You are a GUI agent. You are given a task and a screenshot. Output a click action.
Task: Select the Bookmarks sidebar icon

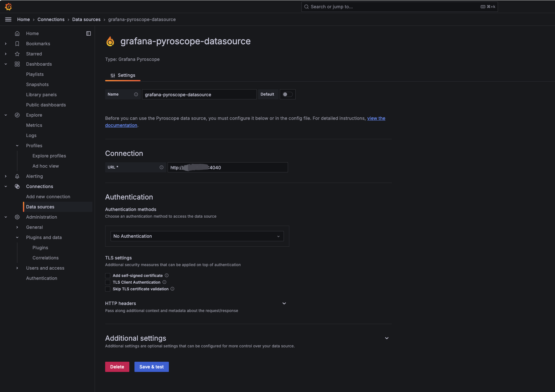tap(17, 43)
